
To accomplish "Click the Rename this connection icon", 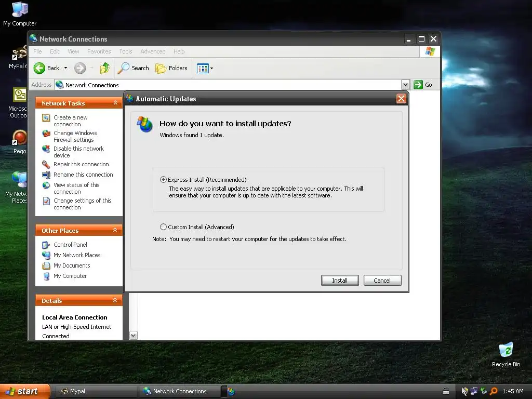I will click(x=46, y=175).
